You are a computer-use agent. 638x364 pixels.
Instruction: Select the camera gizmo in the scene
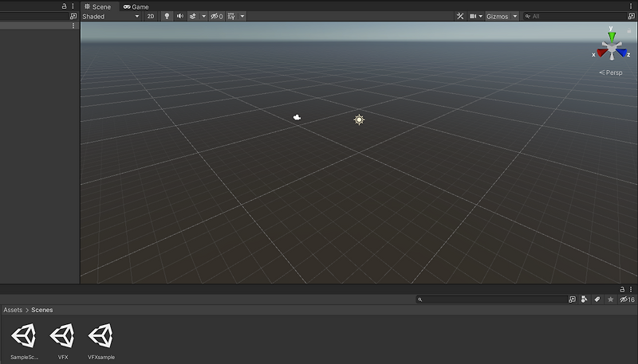(x=297, y=117)
